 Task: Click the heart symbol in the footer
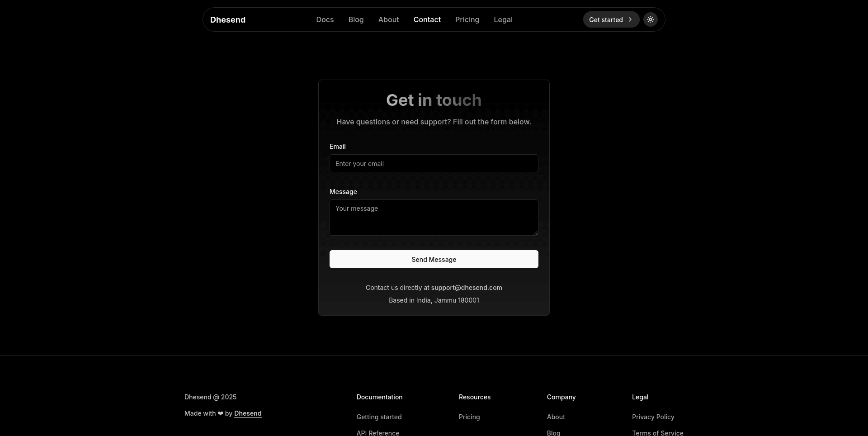pos(221,413)
